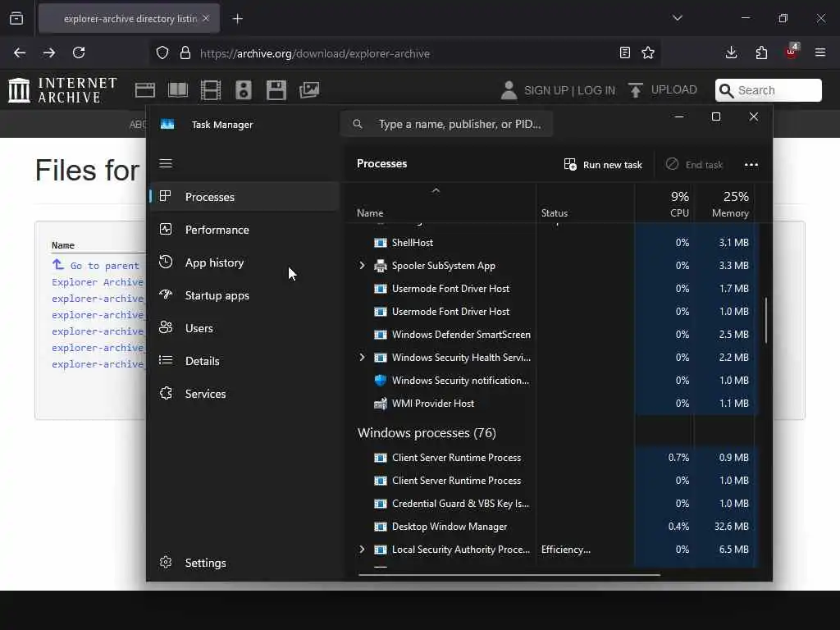Open list all tabs dropdown

pos(678,18)
